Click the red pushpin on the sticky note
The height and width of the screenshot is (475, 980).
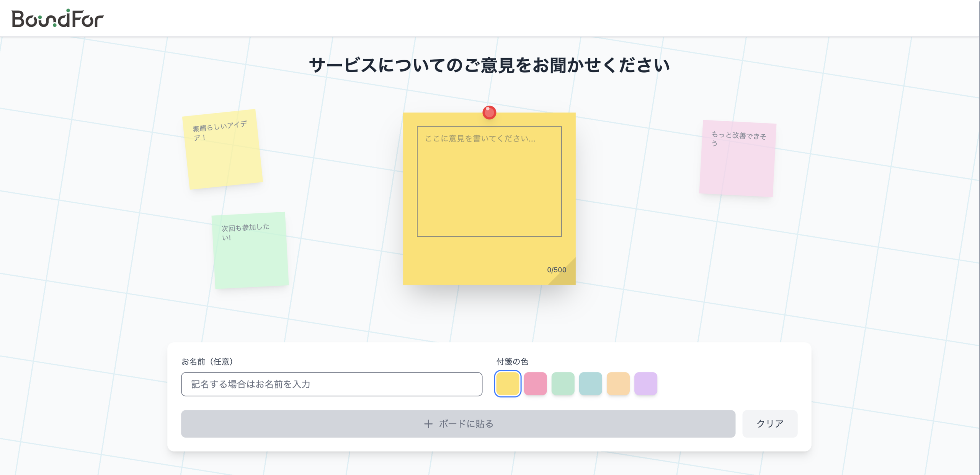pos(489,113)
